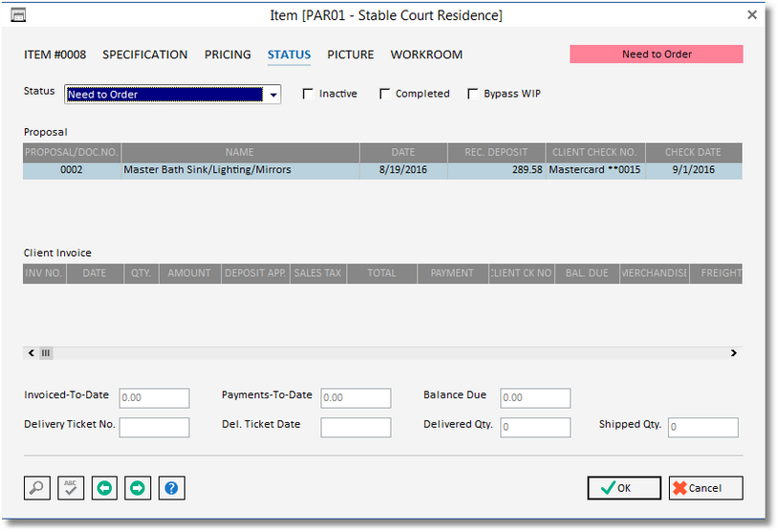Screen dimensions: 778x532
Task: Close the Item window
Action: [752, 15]
